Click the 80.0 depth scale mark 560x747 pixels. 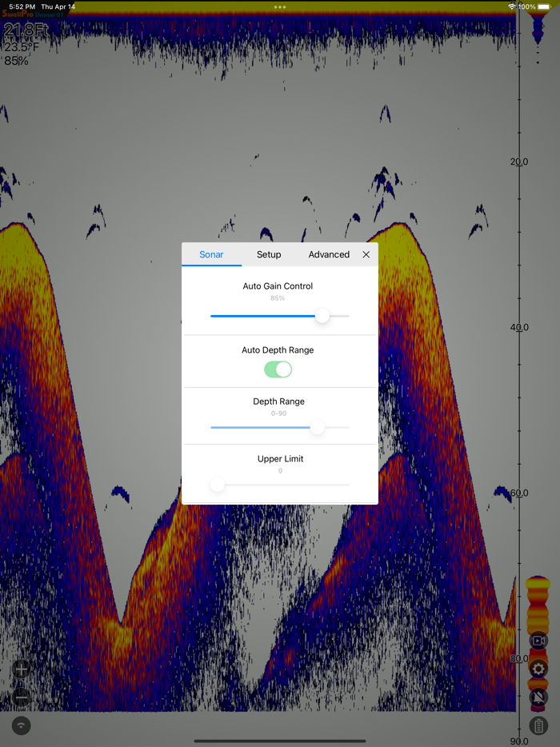click(x=519, y=658)
